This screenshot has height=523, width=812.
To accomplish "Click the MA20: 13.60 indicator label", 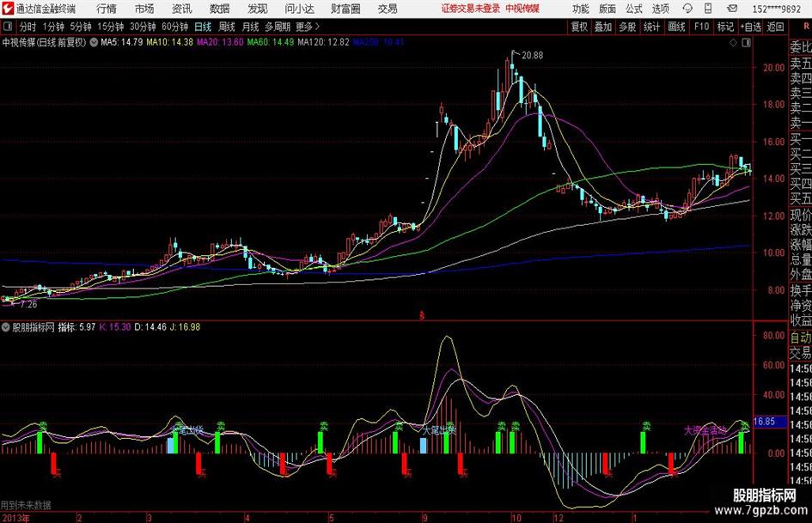I will coord(220,42).
